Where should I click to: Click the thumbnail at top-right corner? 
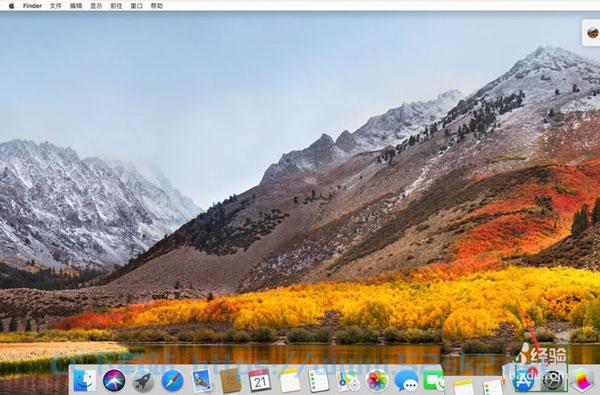(592, 33)
